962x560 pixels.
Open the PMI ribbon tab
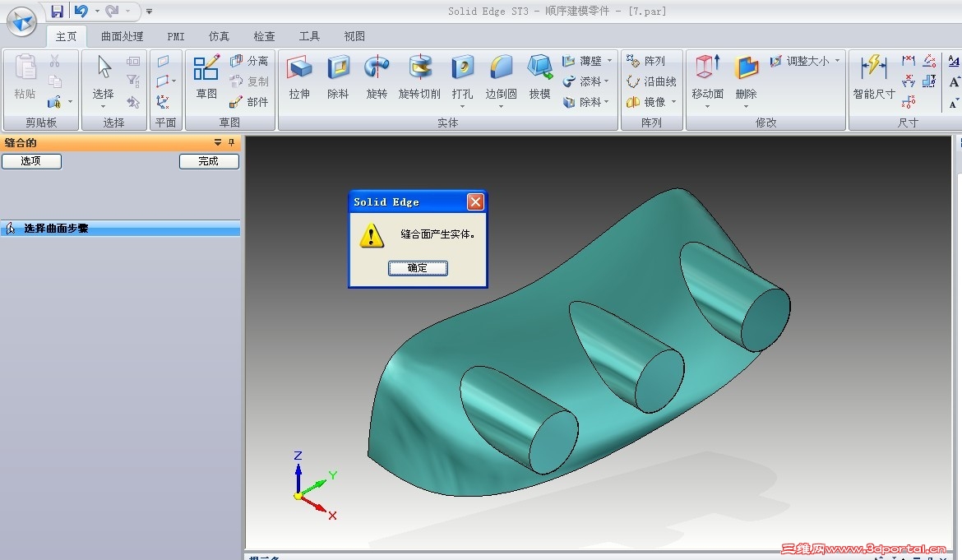tap(176, 36)
